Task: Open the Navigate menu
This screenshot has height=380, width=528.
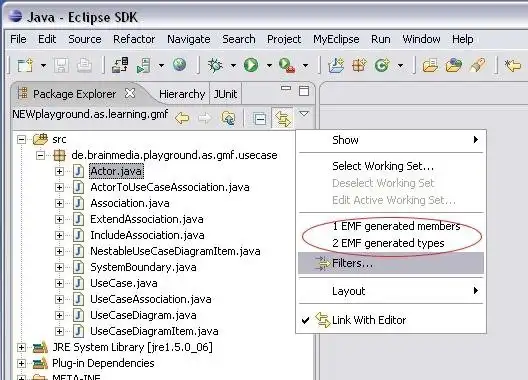Action: click(189, 39)
